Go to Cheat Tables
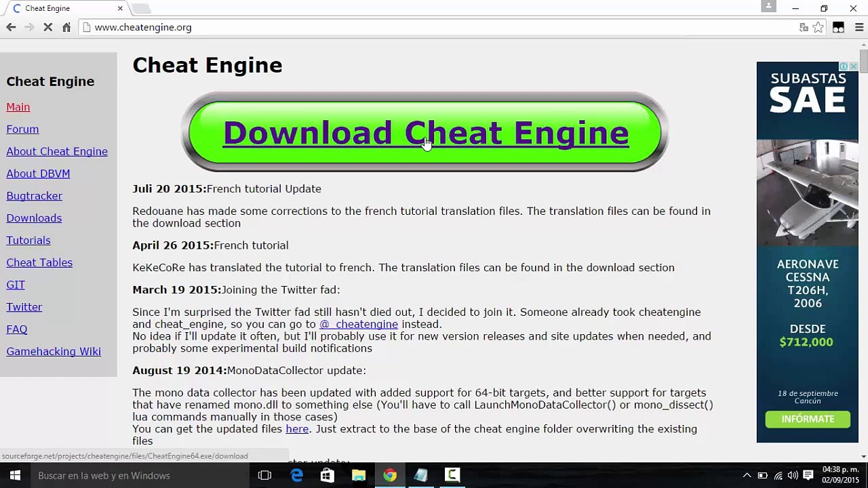Screen dimensions: 868x488 [39, 262]
